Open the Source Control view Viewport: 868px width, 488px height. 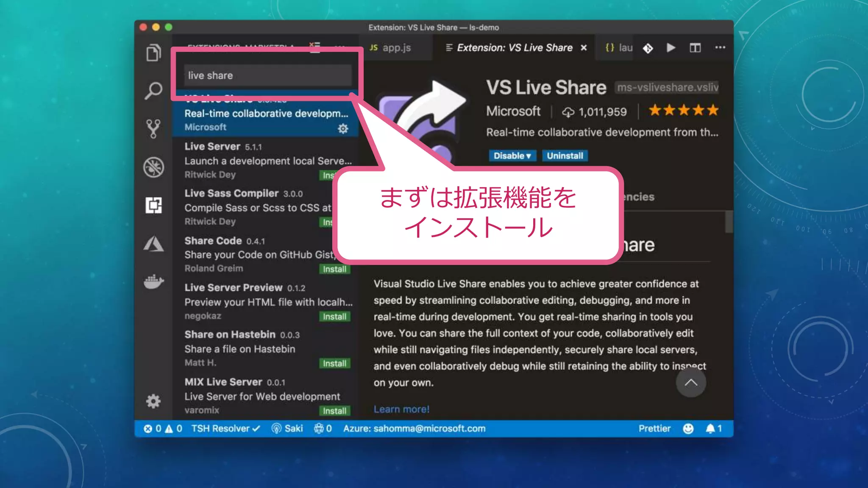tap(153, 128)
